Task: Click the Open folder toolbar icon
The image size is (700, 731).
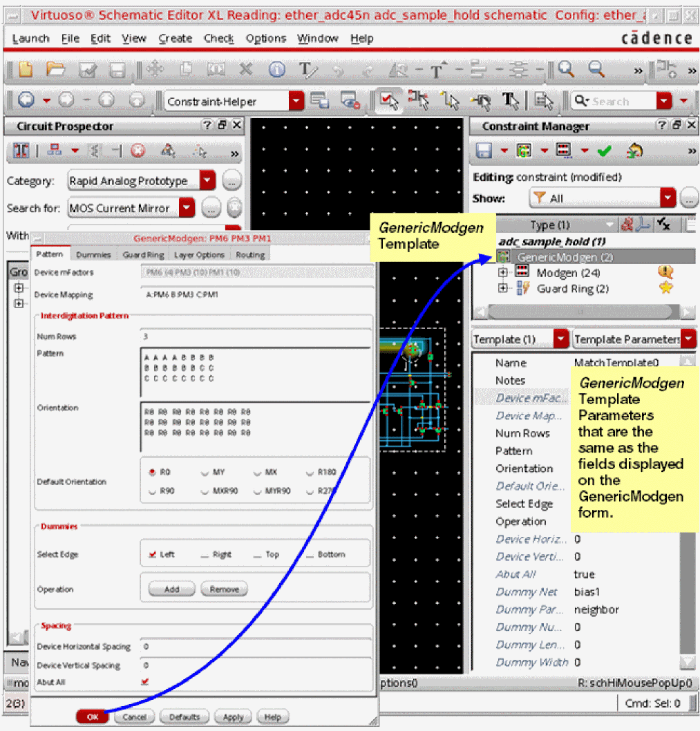Action: (56, 70)
